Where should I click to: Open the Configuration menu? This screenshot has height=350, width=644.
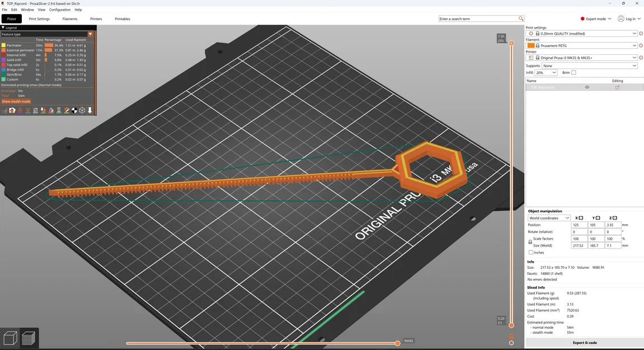pyautogui.click(x=60, y=10)
